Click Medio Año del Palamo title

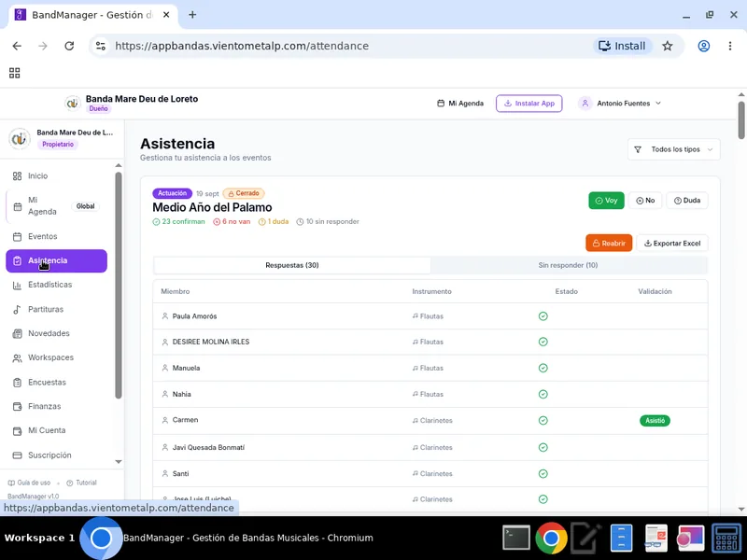pyautogui.click(x=212, y=207)
